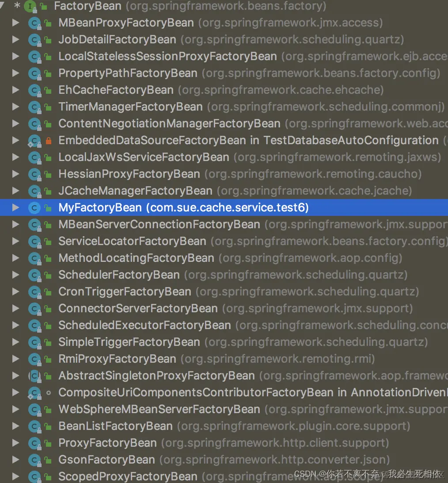Expand the RmiProxyFactoryBean node arrow

[x=15, y=359]
